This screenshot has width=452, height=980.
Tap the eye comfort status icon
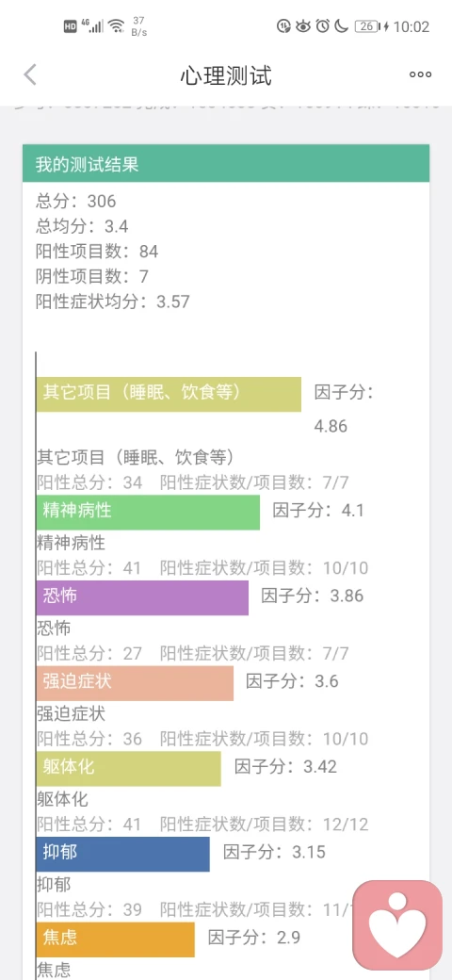303,26
